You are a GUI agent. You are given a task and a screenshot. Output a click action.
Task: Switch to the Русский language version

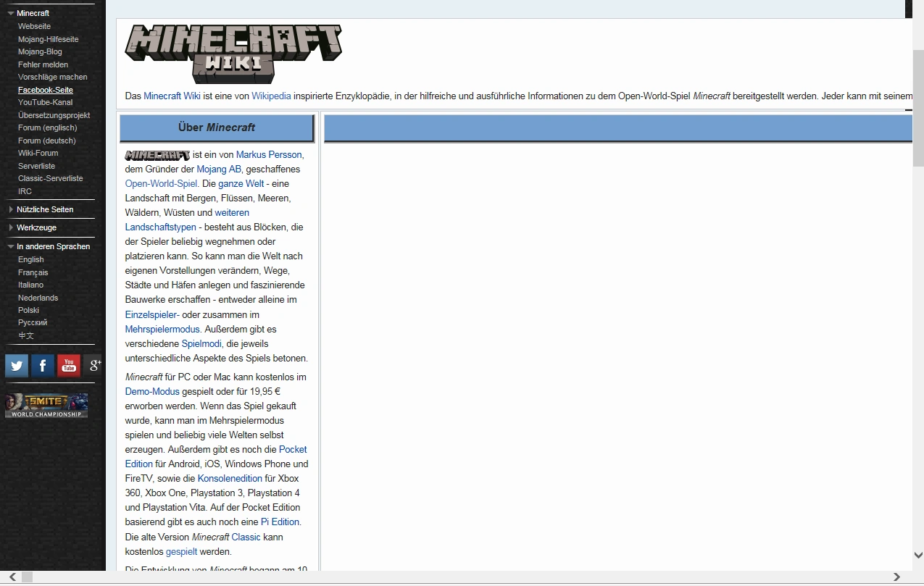coord(33,322)
